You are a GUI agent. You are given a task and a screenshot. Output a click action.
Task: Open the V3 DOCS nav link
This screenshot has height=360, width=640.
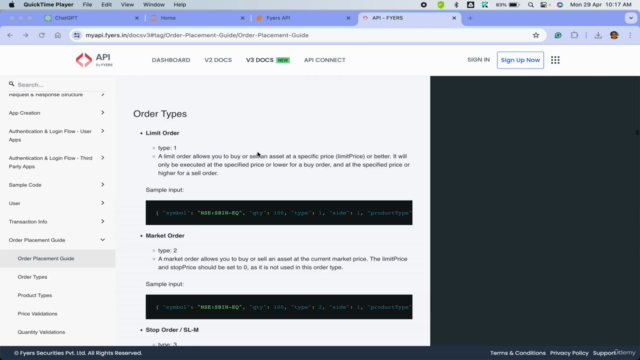[260, 60]
